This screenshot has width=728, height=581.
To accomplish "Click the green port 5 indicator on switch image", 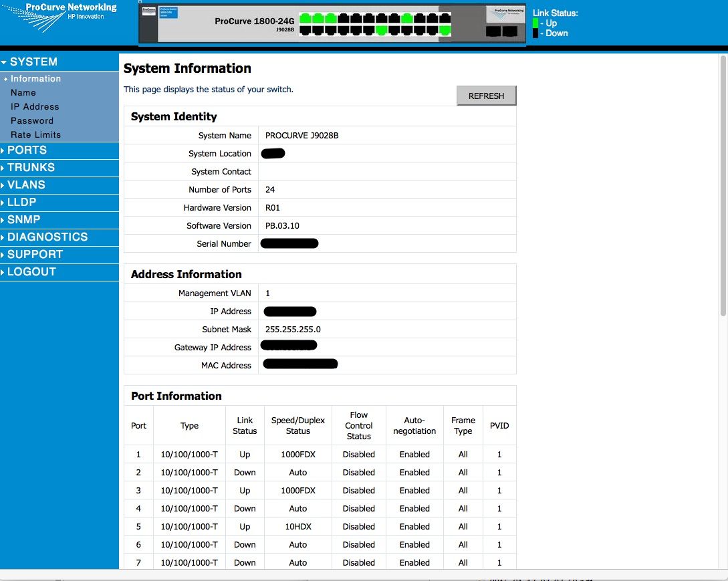I will [331, 18].
